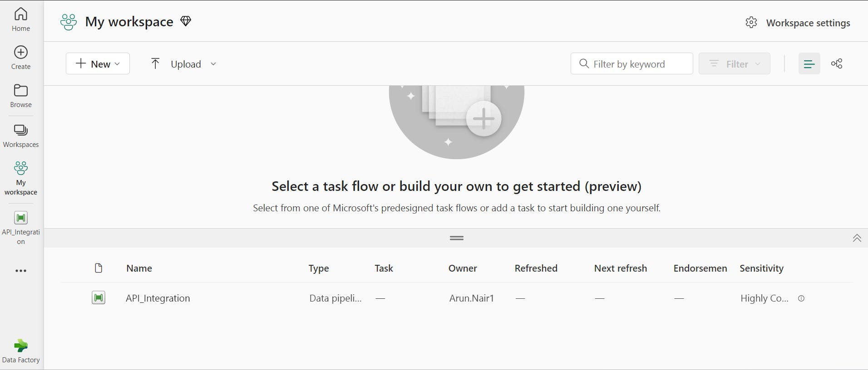The height and width of the screenshot is (370, 868).
Task: Click the task flow resize handle
Action: click(457, 238)
